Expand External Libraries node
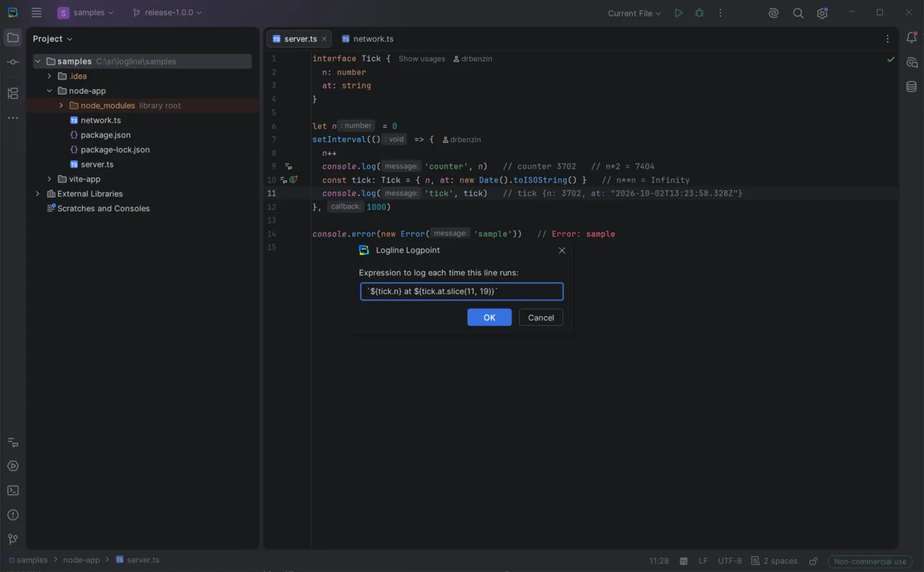 (x=38, y=193)
